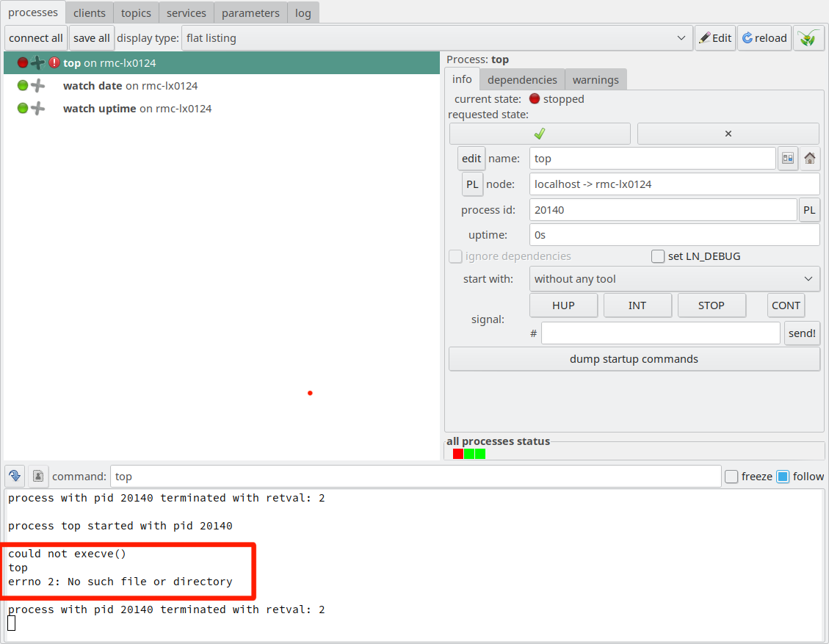Switch to processes tab

click(x=33, y=12)
